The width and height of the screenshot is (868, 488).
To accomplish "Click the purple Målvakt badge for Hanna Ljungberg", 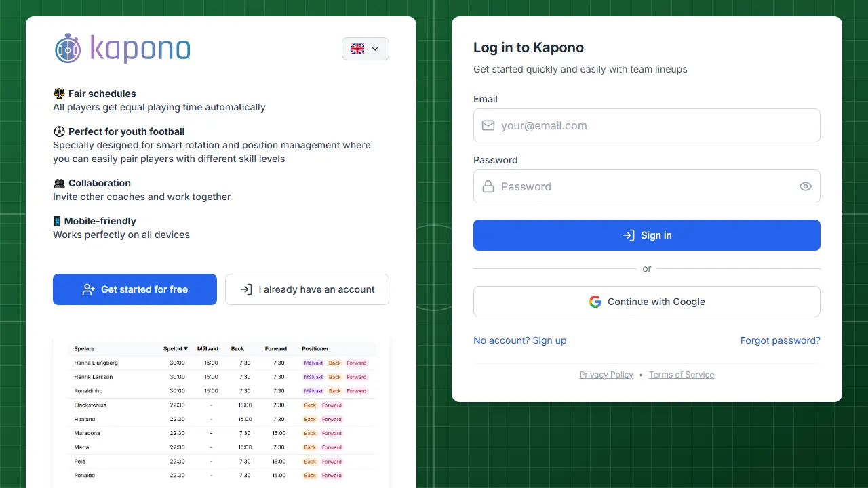I will pyautogui.click(x=313, y=363).
